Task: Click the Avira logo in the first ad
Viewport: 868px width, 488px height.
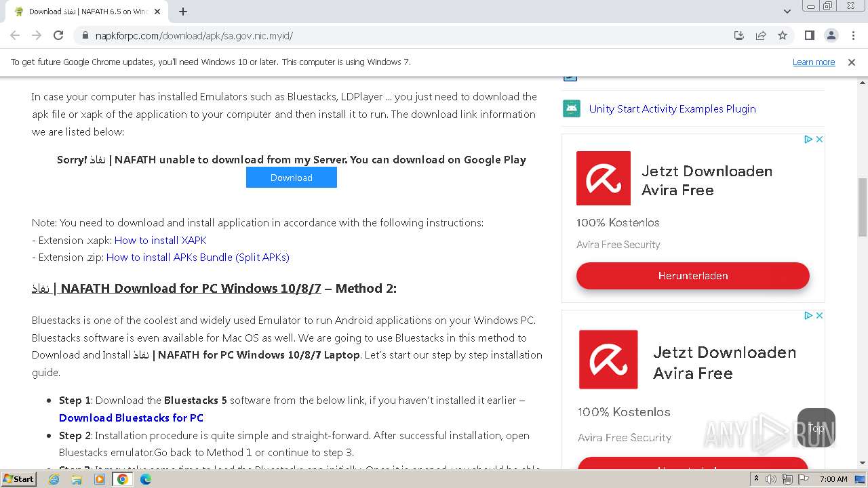Action: [x=604, y=178]
